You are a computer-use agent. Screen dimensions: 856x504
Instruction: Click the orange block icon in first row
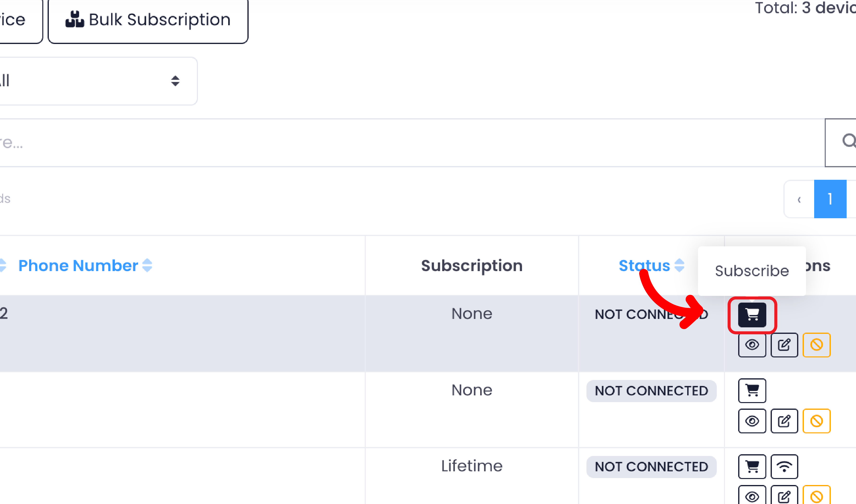(x=816, y=345)
